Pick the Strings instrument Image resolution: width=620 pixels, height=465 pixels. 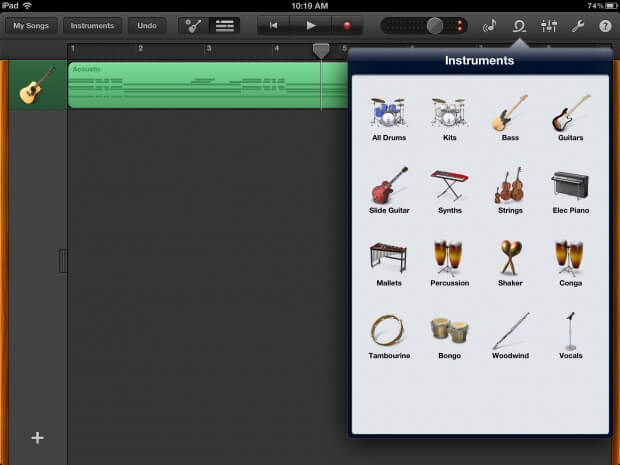(510, 191)
